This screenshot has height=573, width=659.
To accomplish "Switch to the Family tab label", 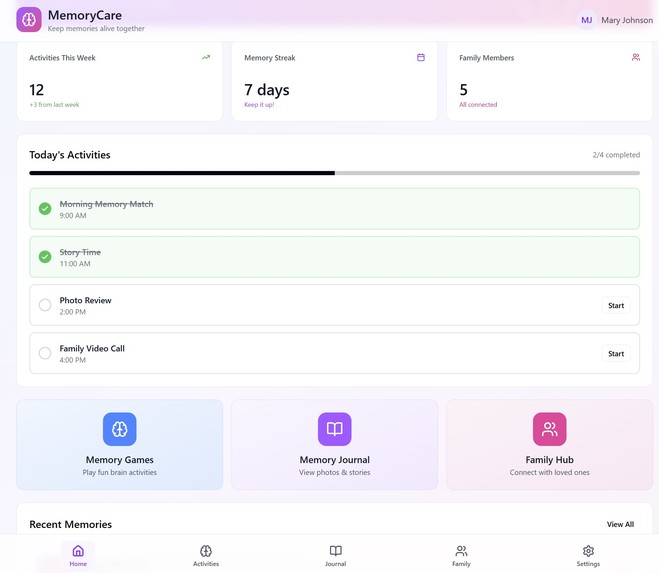I will coord(461,564).
